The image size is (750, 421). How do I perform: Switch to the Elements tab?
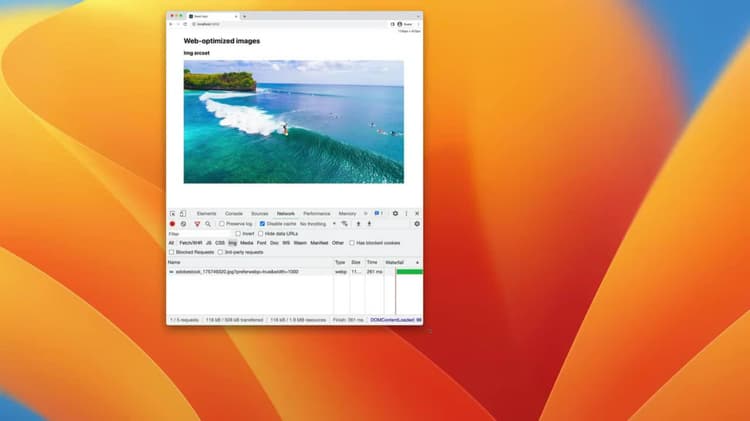(x=207, y=213)
